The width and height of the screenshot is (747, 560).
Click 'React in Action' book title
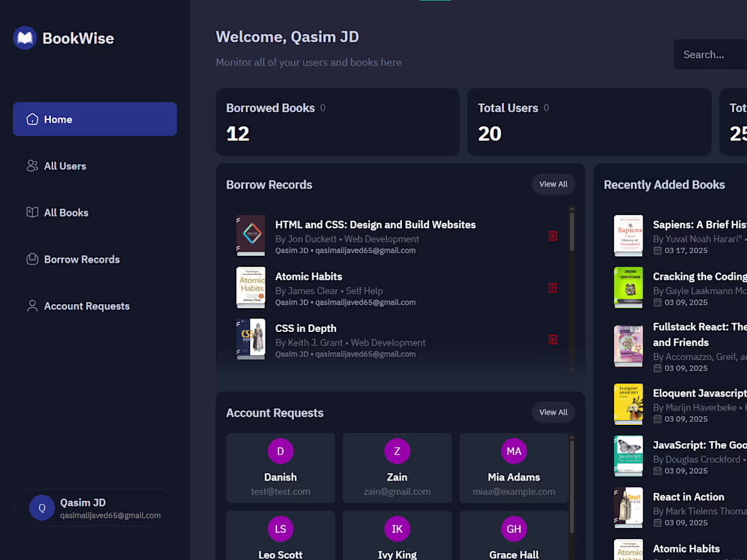689,497
